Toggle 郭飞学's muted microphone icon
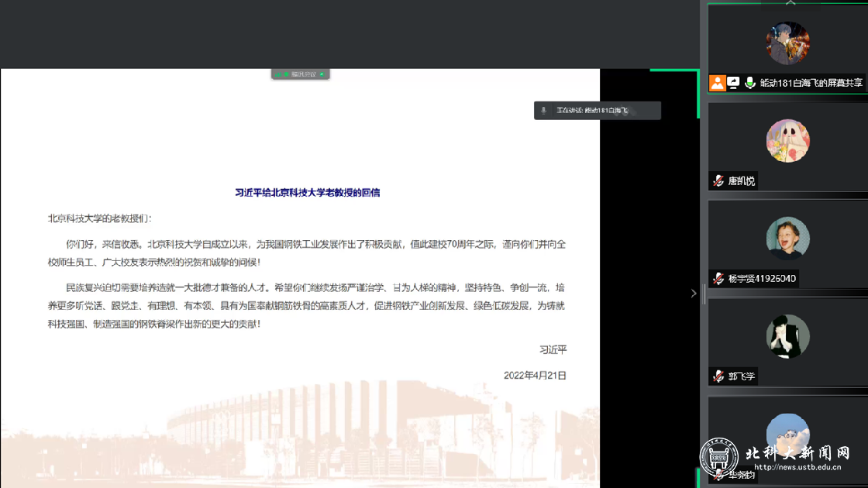 pyautogui.click(x=718, y=376)
